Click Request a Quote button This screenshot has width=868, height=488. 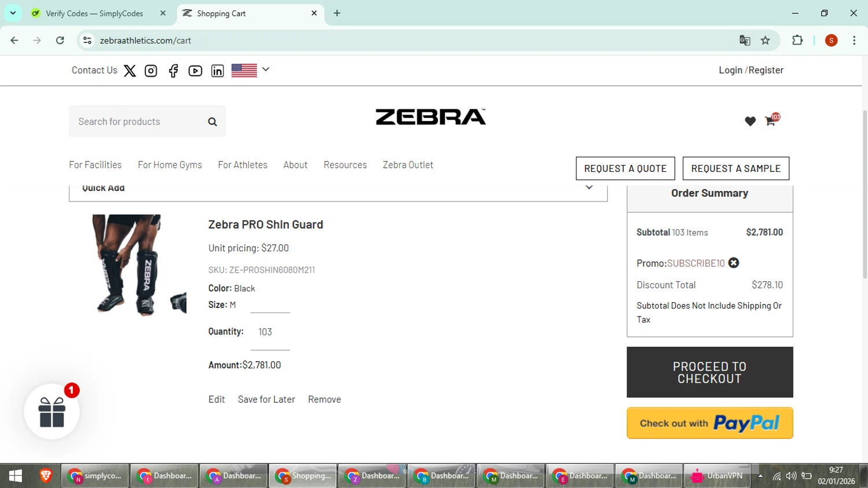pos(626,168)
